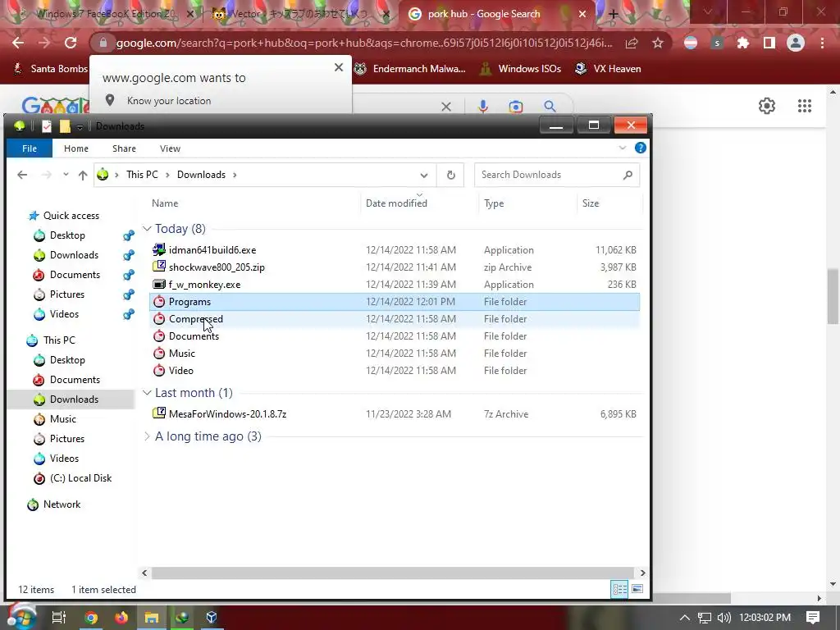Open the Home ribbon tab
840x630 pixels.
[76, 148]
